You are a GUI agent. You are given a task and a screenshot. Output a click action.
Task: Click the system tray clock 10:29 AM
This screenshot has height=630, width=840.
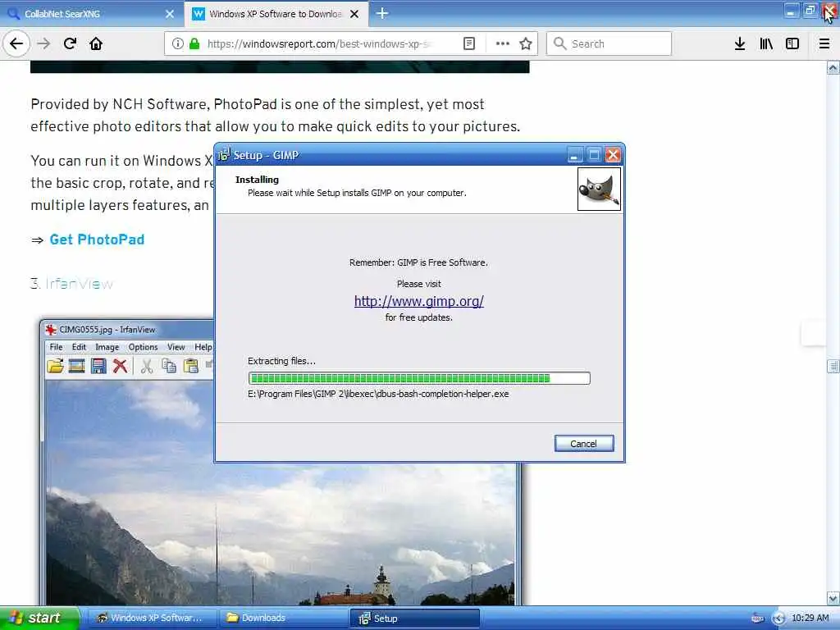click(x=810, y=618)
